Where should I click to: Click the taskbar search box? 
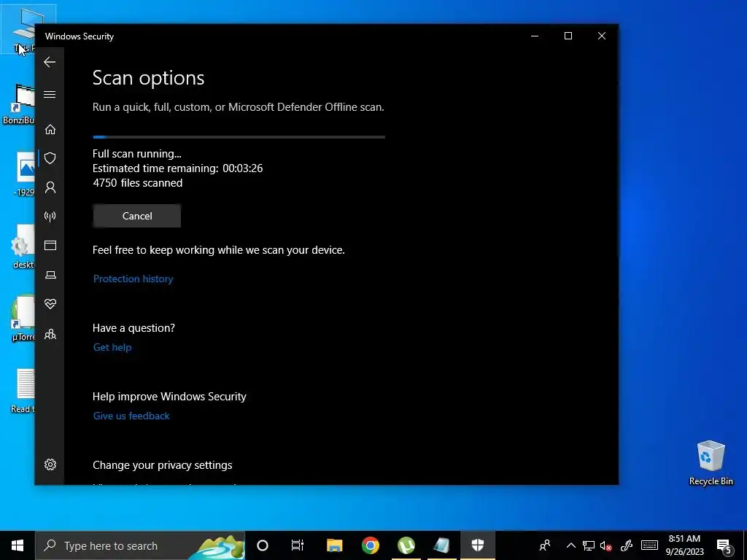140,545
